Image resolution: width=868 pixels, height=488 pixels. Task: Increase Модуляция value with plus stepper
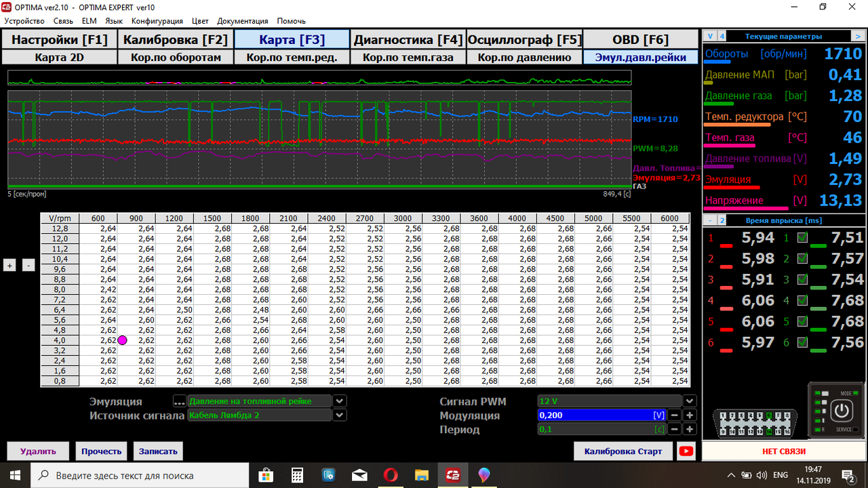click(690, 415)
